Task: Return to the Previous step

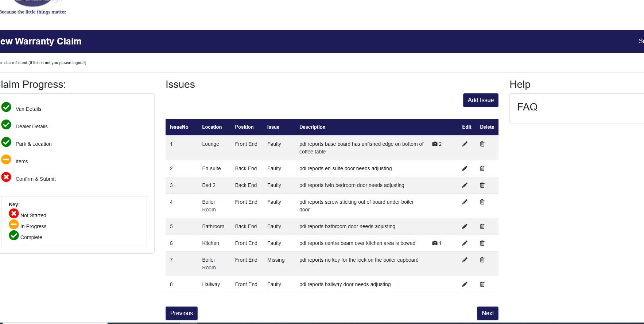Action: (181, 313)
